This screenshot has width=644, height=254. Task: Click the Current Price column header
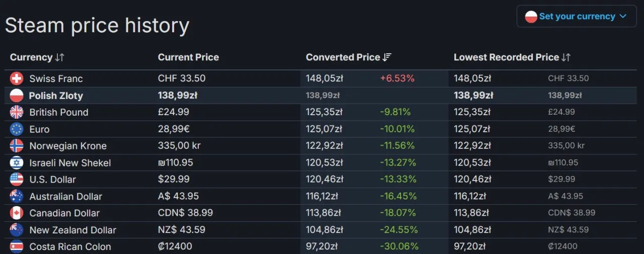tap(188, 57)
